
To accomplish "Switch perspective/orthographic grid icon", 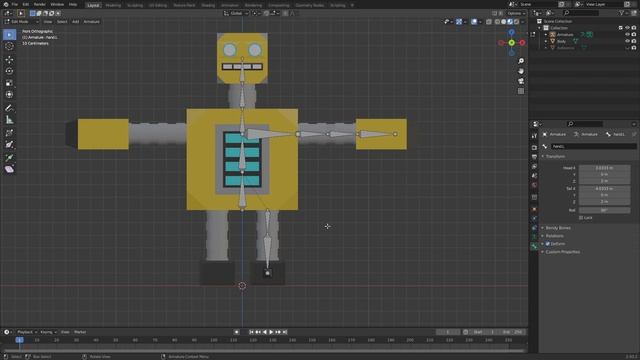I will (521, 91).
